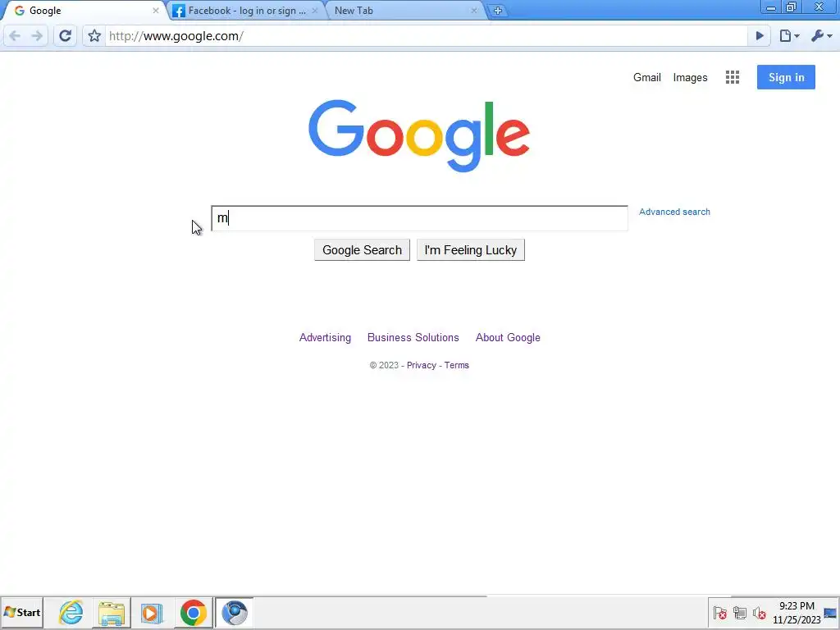The image size is (840, 630).
Task: Bookmark this page with the star icon
Action: click(x=94, y=36)
